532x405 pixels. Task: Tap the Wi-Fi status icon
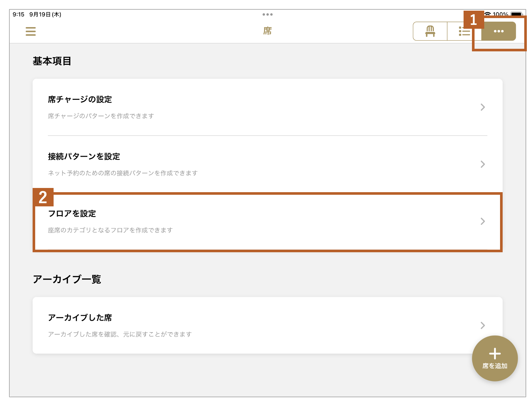[488, 14]
